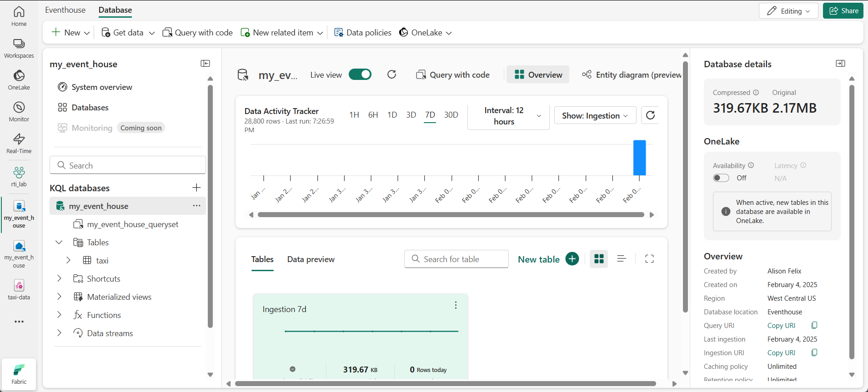This screenshot has height=392, width=868.
Task: Switch to the Eventhouse tab
Action: pos(65,10)
